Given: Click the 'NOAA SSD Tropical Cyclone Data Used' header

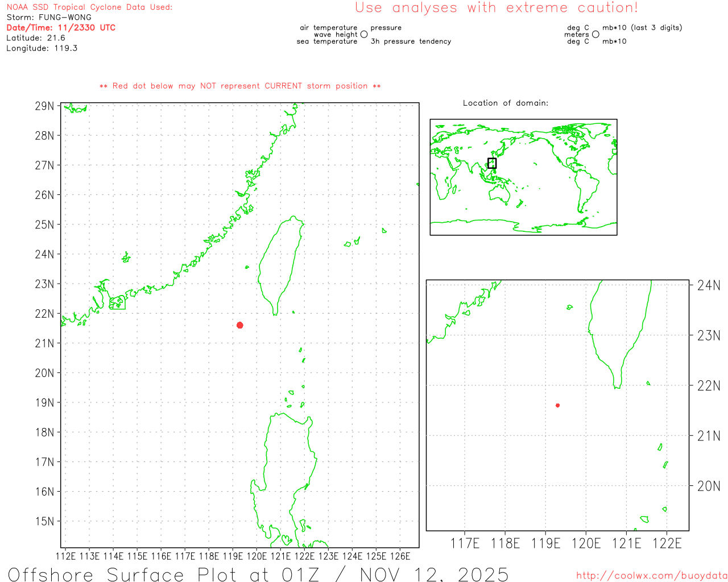Looking at the screenshot, I should 89,7.
